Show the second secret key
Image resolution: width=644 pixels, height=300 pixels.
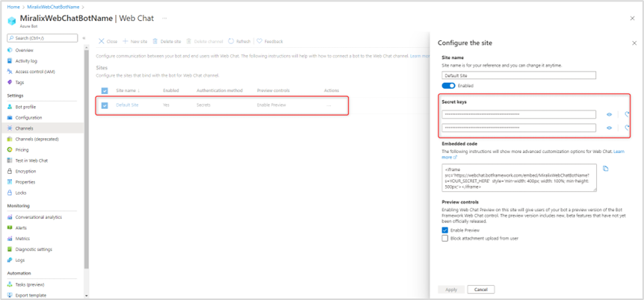[x=609, y=128]
